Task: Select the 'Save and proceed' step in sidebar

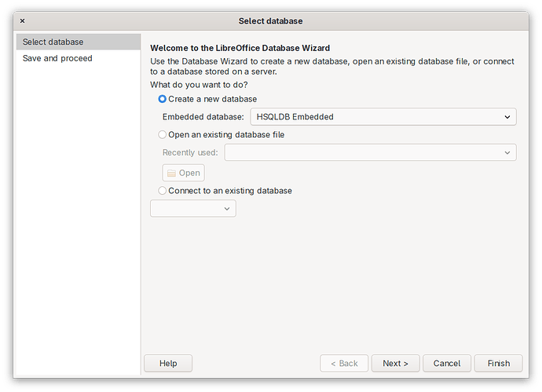Action: click(x=79, y=58)
